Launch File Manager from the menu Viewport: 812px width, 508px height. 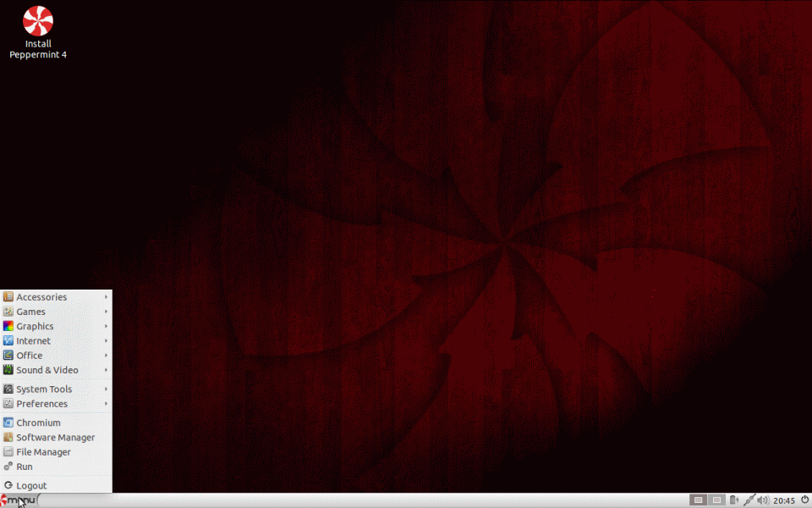(x=56, y=451)
